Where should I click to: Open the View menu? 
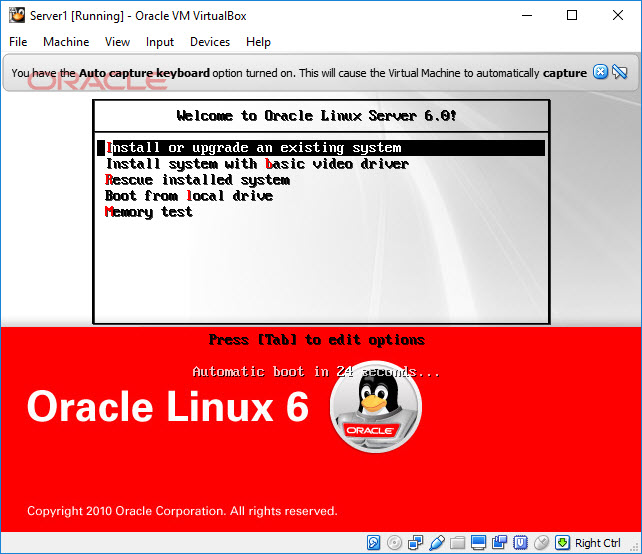117,42
